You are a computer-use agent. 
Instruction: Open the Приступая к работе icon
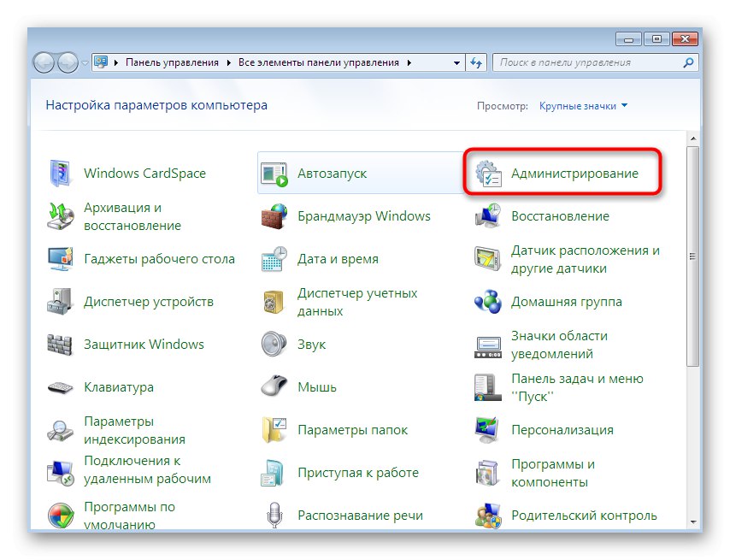(x=273, y=473)
